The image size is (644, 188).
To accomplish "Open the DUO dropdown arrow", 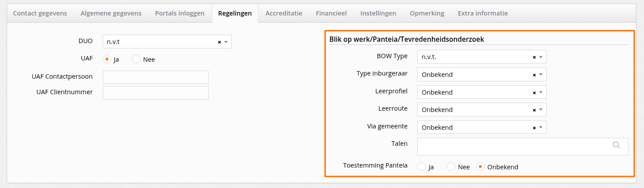I will tap(226, 42).
